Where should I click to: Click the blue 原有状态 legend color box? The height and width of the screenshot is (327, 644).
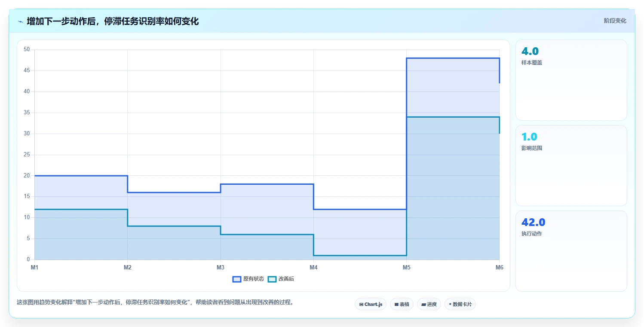(237, 279)
